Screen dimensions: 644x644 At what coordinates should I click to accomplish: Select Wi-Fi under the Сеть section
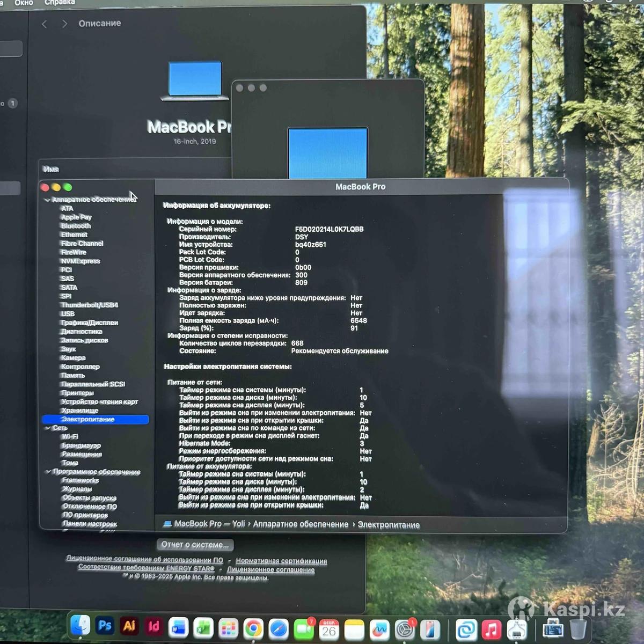pos(70,437)
